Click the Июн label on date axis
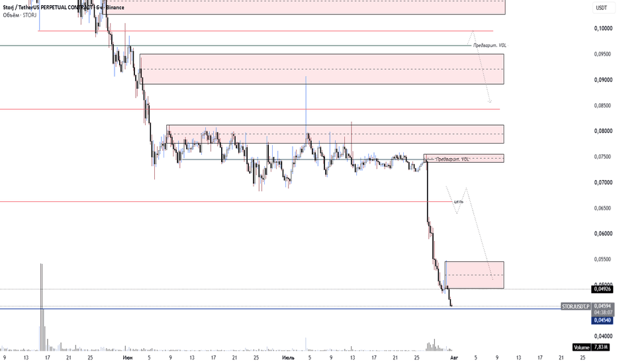This screenshot has width=617, height=364. (x=128, y=357)
